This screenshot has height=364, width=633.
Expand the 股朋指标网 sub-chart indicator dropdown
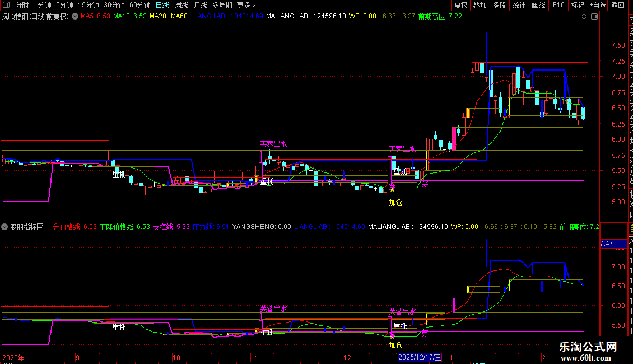[5, 227]
